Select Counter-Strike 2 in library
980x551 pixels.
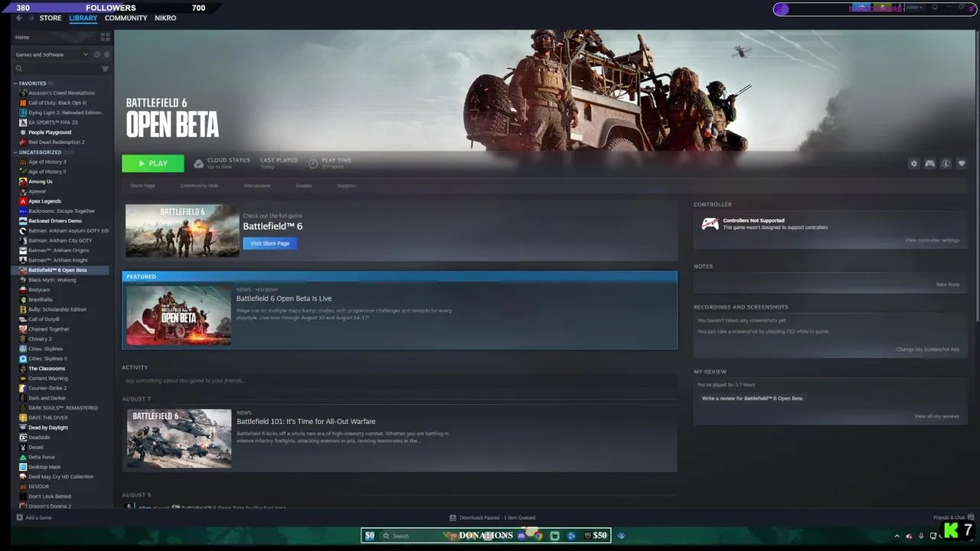click(47, 388)
